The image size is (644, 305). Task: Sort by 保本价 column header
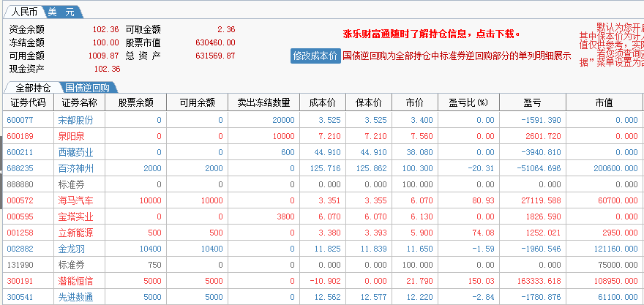tap(369, 102)
